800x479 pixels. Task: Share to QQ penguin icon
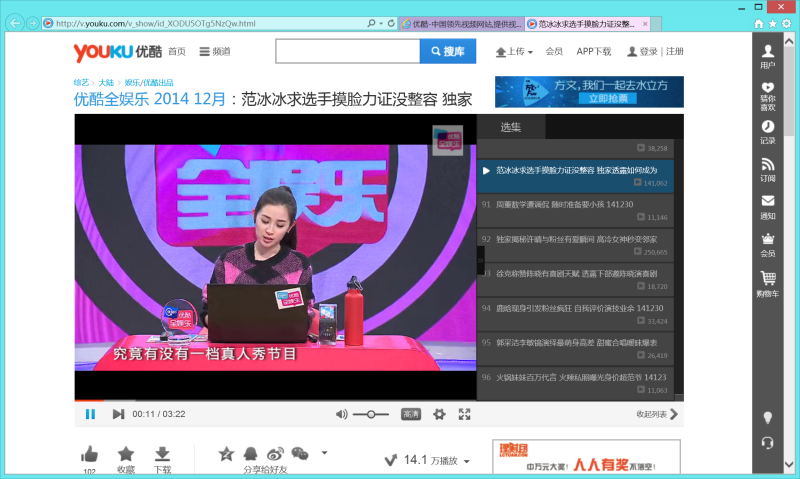coord(251,453)
